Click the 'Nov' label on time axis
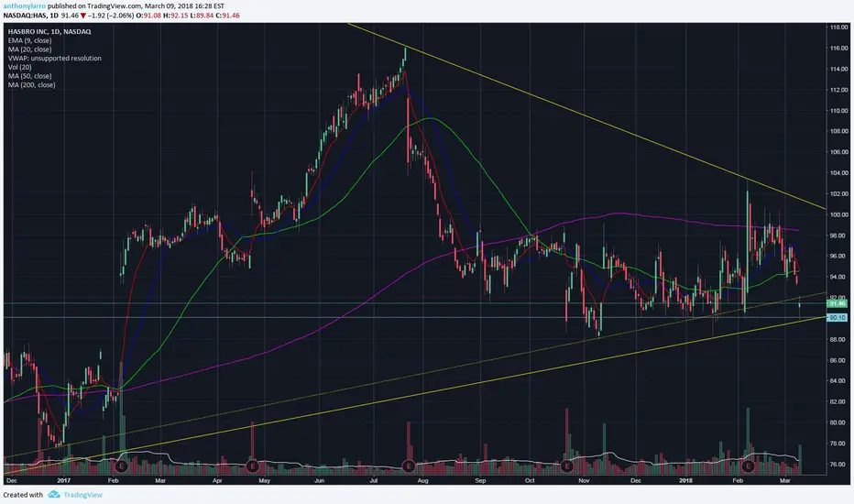The width and height of the screenshot is (854, 504). (x=584, y=480)
